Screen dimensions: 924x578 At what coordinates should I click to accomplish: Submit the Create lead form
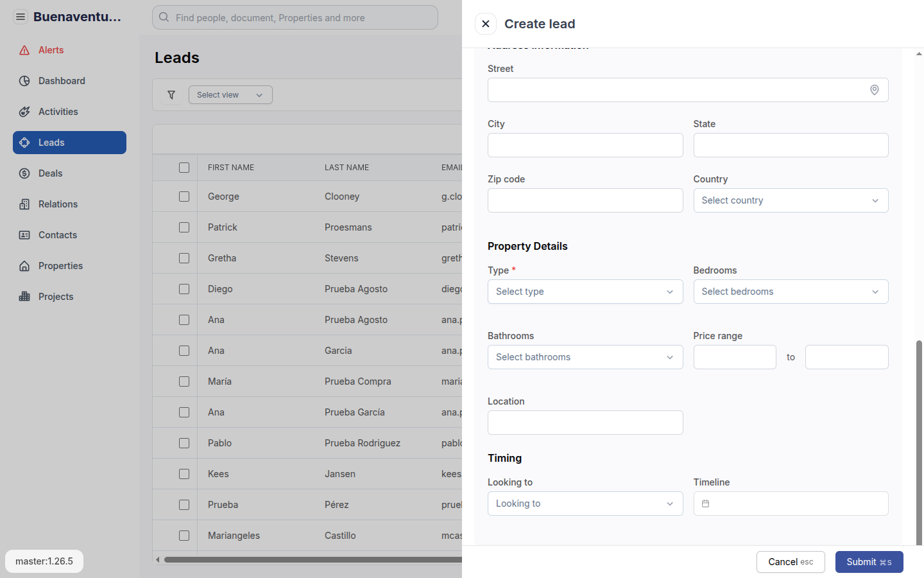coord(869,562)
